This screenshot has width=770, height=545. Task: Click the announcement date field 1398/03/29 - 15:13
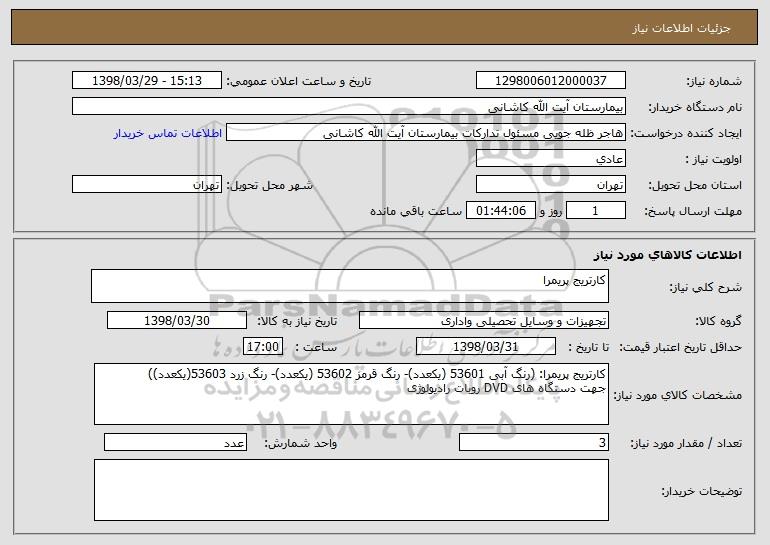[147, 80]
